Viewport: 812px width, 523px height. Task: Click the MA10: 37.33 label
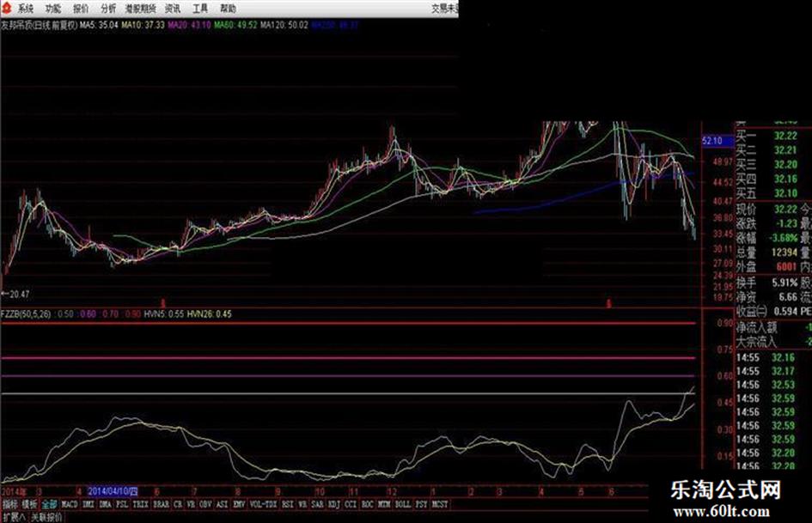pos(143,24)
